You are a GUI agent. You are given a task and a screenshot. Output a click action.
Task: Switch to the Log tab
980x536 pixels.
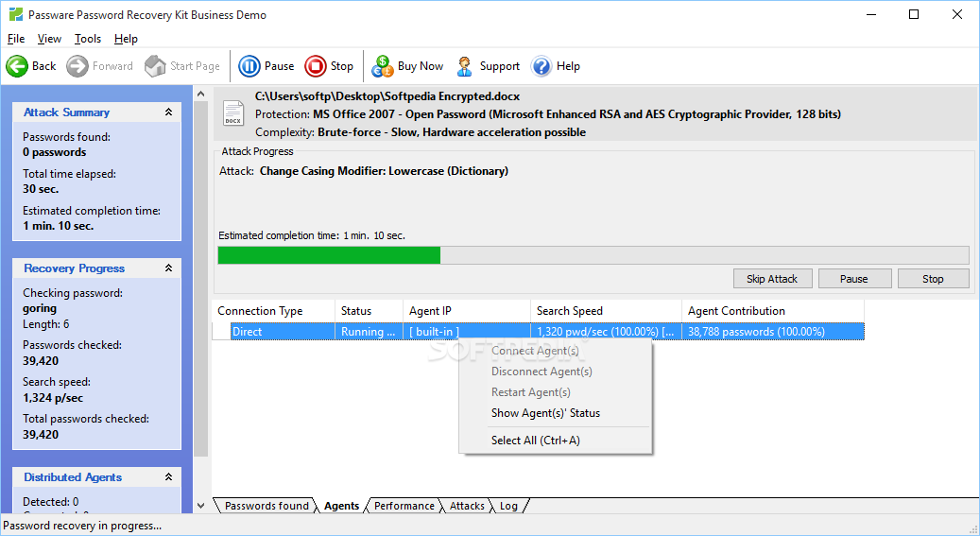(508, 506)
